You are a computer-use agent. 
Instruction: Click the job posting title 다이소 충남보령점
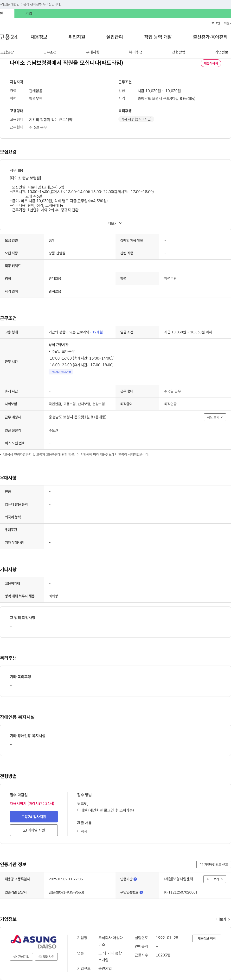(66, 63)
